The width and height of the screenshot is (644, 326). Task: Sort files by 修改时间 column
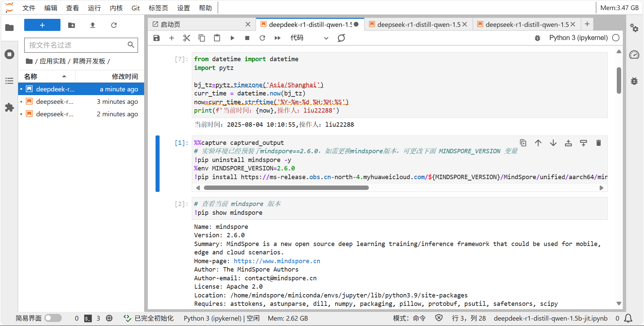(x=125, y=77)
